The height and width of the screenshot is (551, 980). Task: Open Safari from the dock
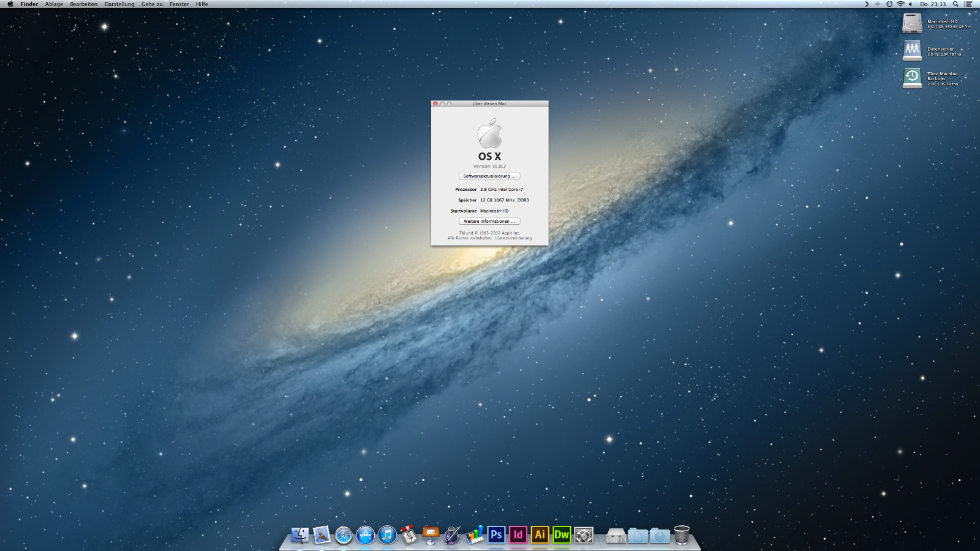[344, 536]
